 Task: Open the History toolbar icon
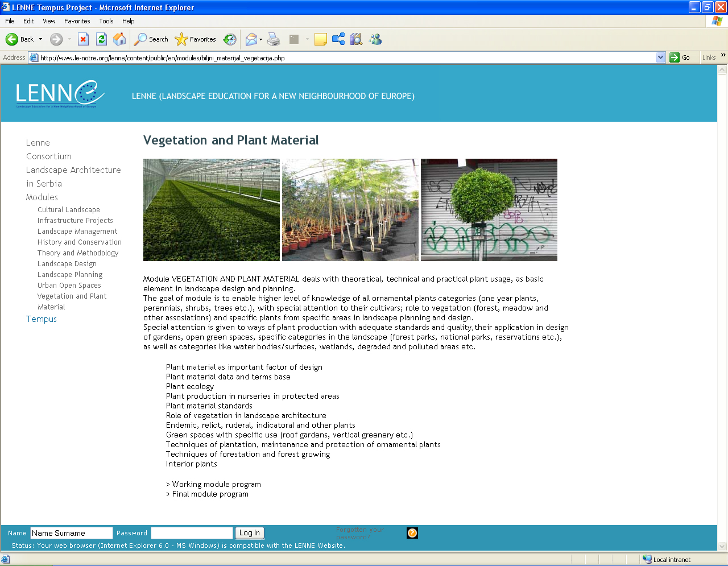pyautogui.click(x=230, y=39)
